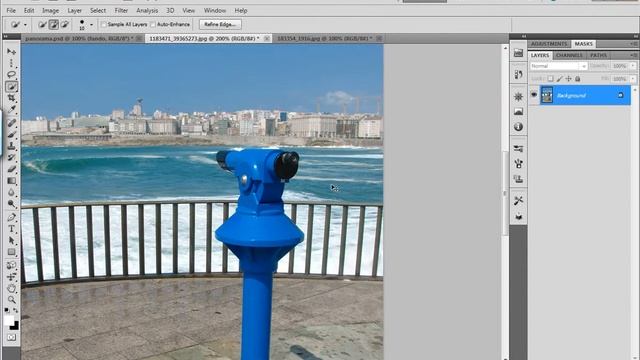Select the Move tool

click(x=11, y=51)
